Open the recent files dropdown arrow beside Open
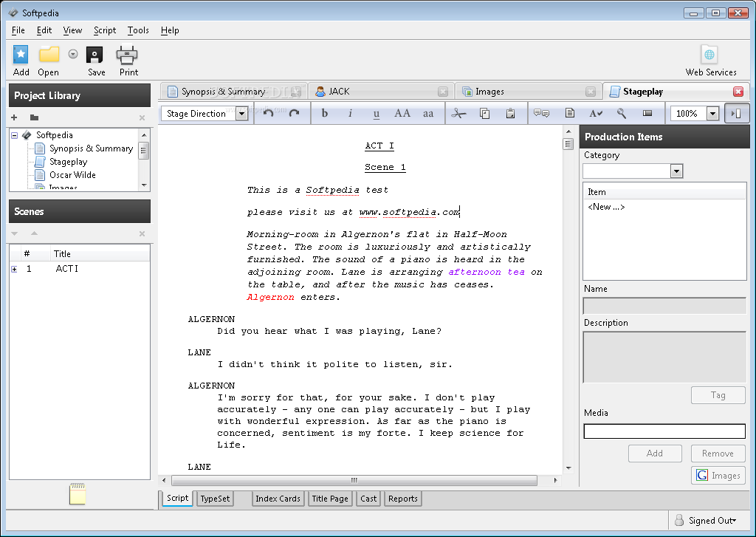The image size is (756, 537). pyautogui.click(x=73, y=54)
